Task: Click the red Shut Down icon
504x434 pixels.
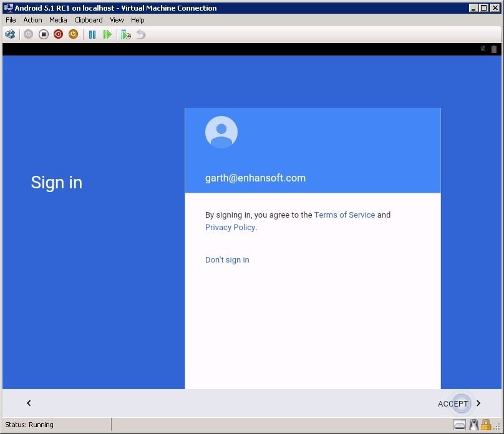Action: [x=58, y=34]
